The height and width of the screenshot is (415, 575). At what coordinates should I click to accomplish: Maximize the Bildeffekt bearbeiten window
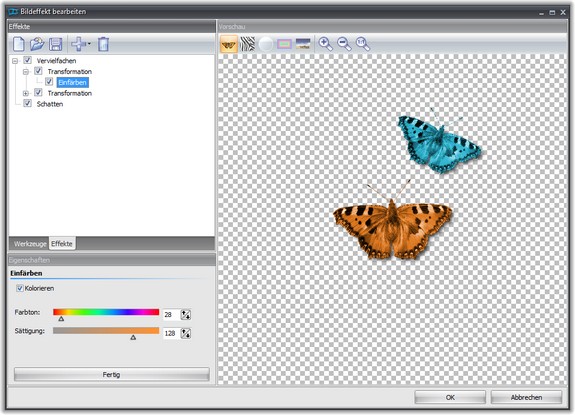pos(552,12)
